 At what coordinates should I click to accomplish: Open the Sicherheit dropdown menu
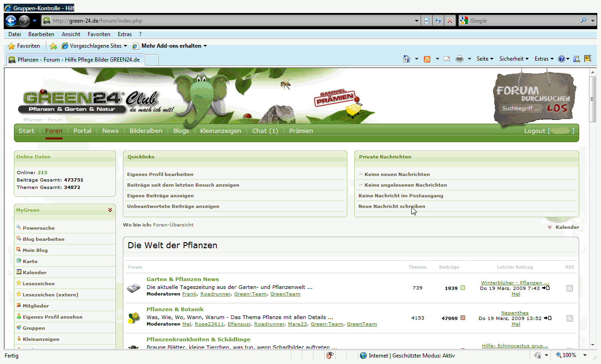click(x=514, y=59)
